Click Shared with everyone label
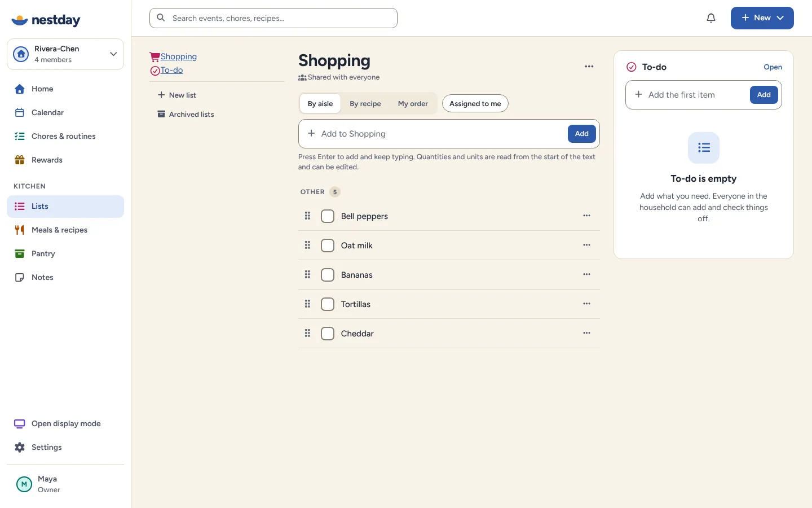The image size is (812, 508). 344,77
